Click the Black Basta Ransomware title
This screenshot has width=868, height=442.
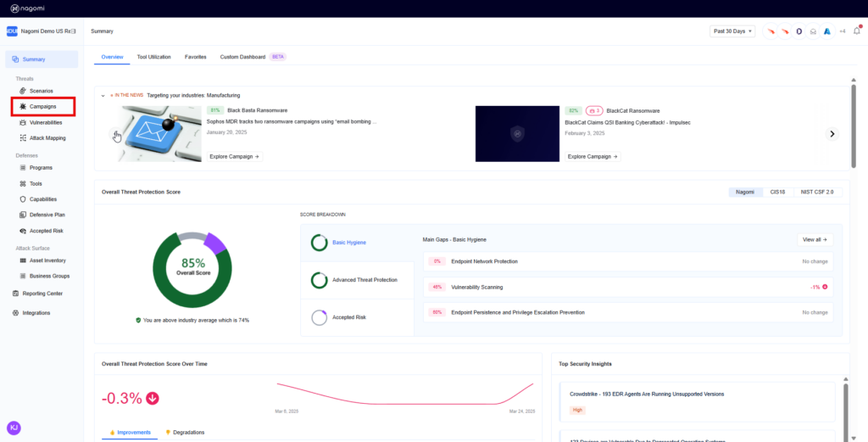coord(258,111)
